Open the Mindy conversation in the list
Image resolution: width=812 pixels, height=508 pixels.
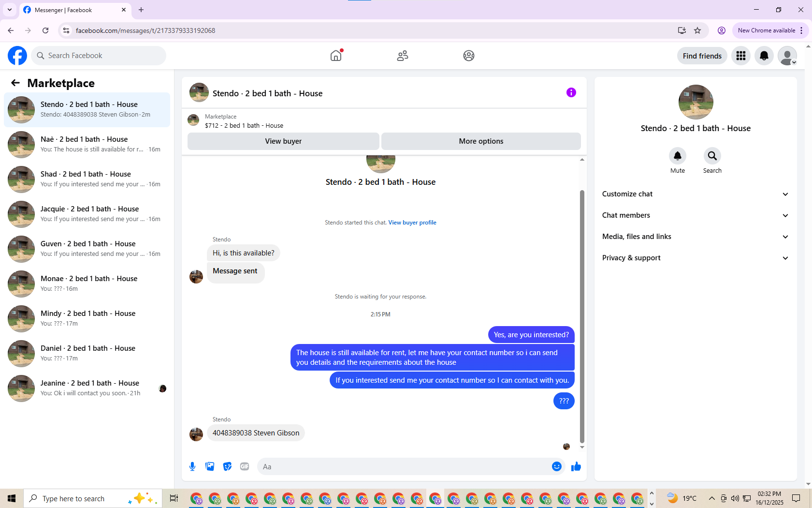(87, 319)
